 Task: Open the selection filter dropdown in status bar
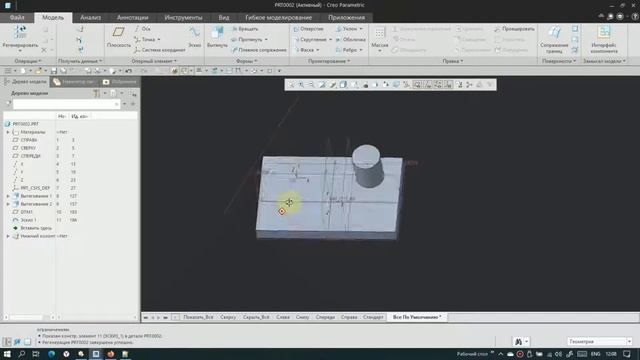pyautogui.click(x=629, y=341)
